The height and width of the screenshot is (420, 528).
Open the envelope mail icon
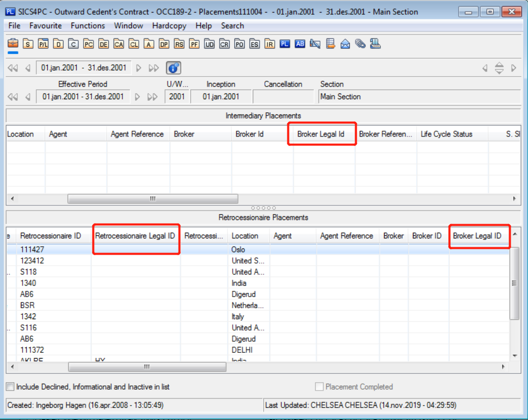pyautogui.click(x=345, y=44)
